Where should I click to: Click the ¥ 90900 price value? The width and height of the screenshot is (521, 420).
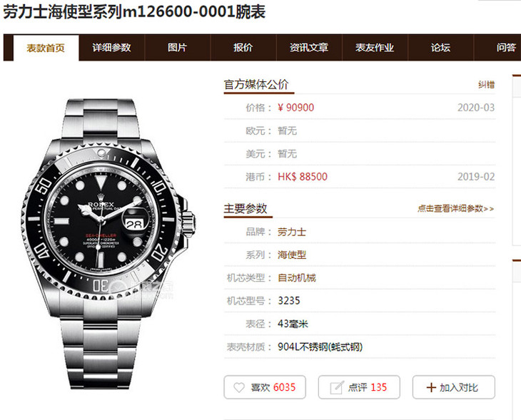tap(295, 108)
